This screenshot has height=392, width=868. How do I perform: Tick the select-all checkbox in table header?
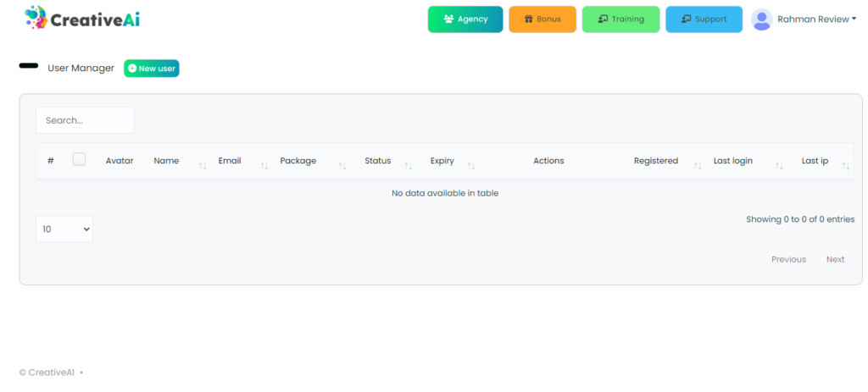coord(79,159)
